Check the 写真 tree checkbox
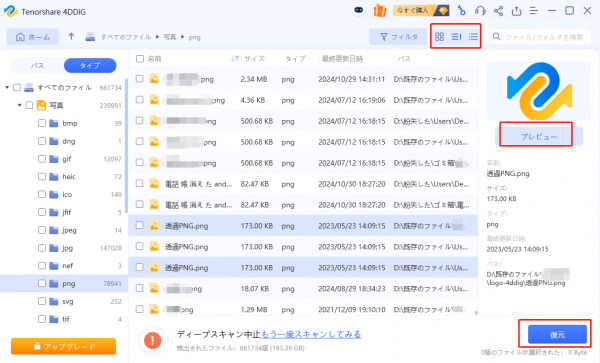600x363 pixels. pyautogui.click(x=29, y=105)
